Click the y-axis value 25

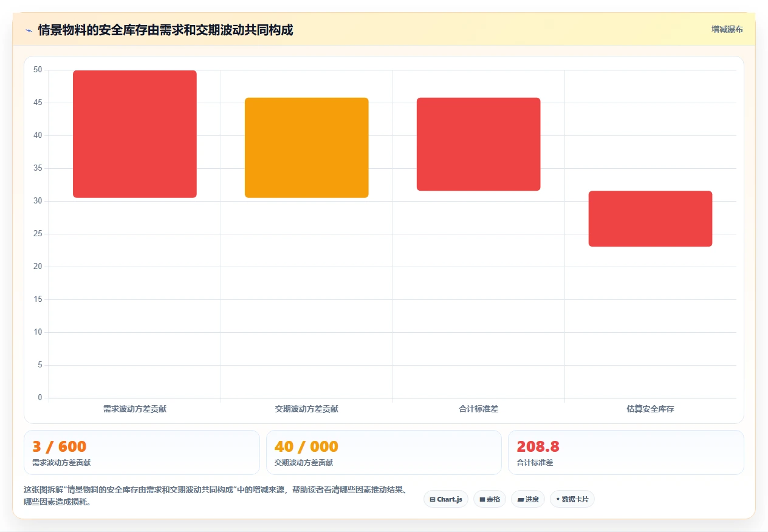(x=38, y=234)
